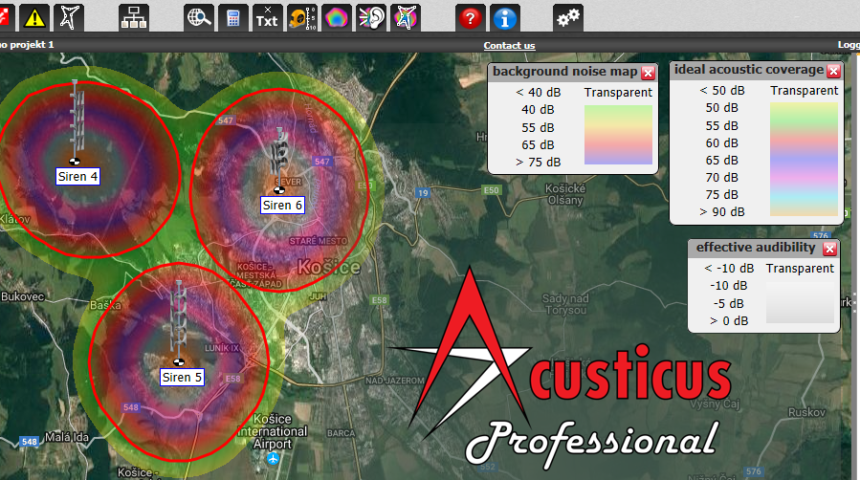Image resolution: width=860 pixels, height=480 pixels.
Task: Click the Malá Ida map label
Action: (x=66, y=437)
